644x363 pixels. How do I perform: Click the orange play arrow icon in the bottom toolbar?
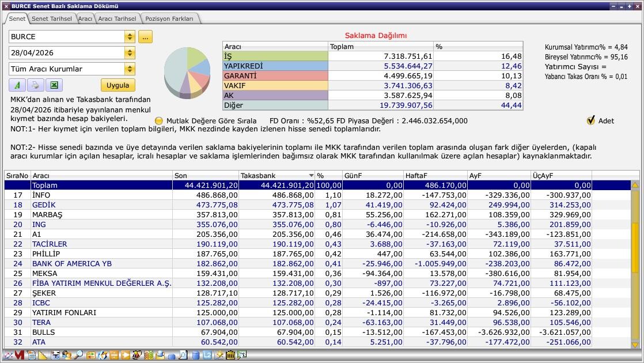point(125,355)
